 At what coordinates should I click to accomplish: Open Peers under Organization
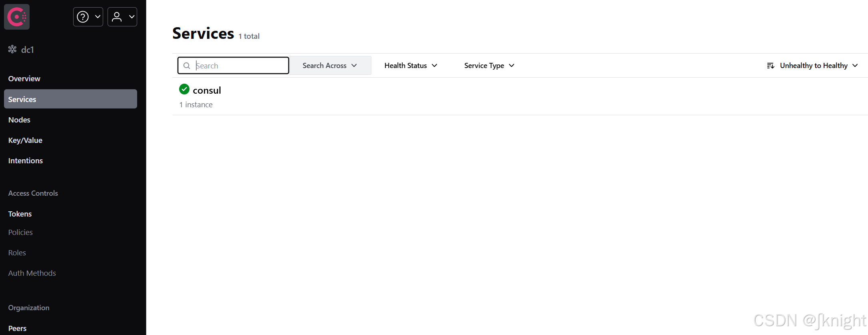point(18,328)
